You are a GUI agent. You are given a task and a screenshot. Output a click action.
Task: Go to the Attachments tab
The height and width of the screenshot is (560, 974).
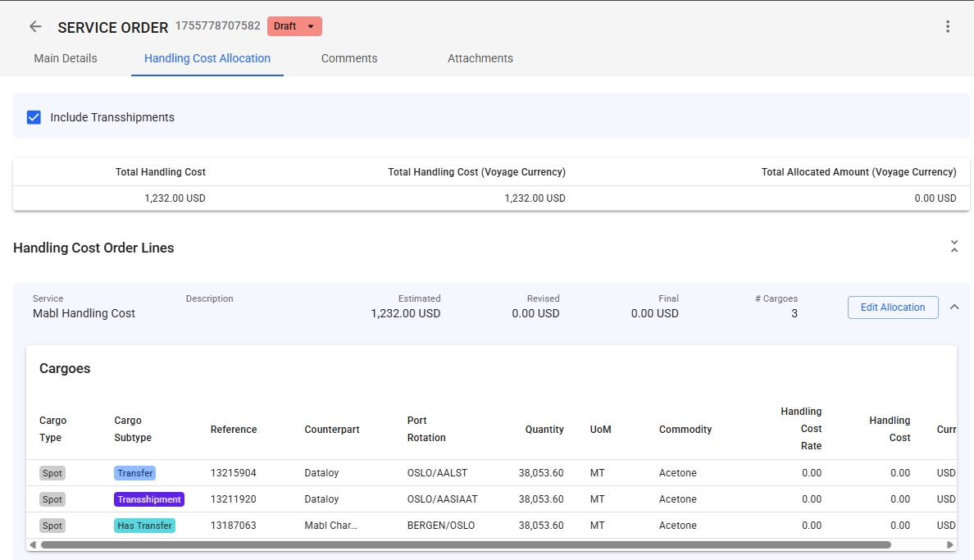coord(480,58)
